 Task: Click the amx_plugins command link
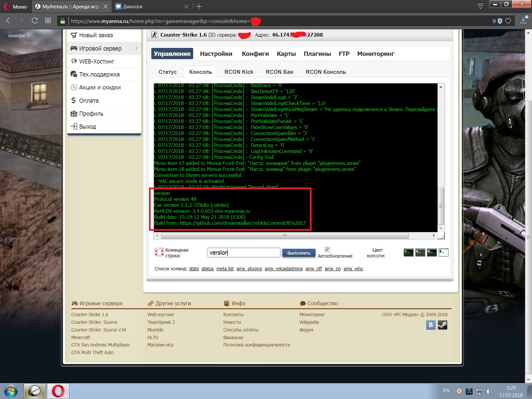point(249,269)
